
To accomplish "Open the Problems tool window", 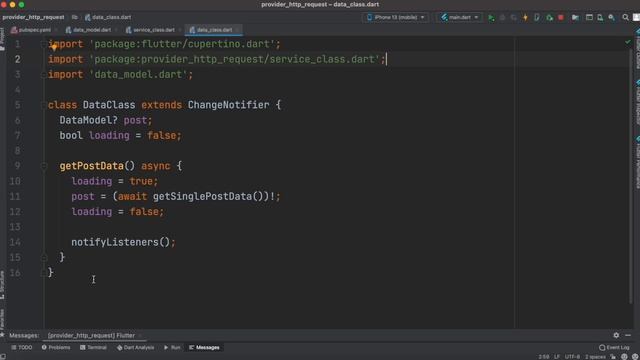I will pyautogui.click(x=56, y=347).
